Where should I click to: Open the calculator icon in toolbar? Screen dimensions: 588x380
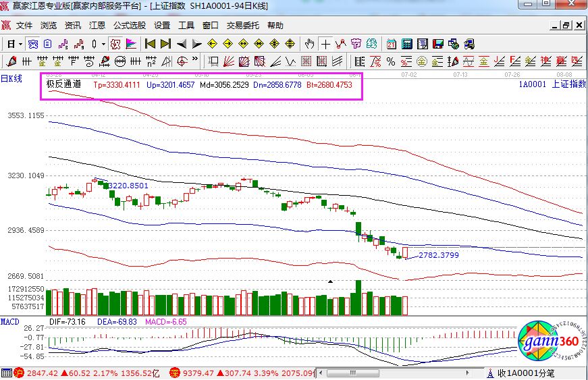(x=407, y=44)
